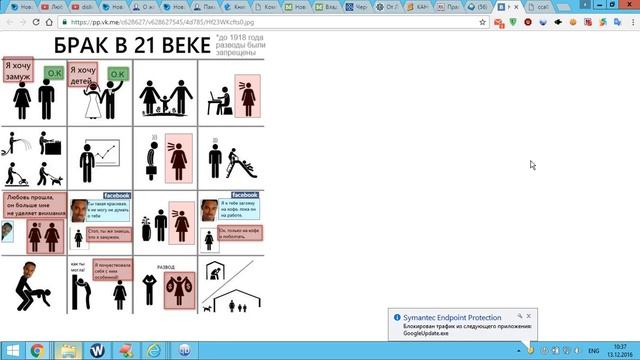Navigate forward in browser history
Screen dimensions: 640x360
pos(23,22)
